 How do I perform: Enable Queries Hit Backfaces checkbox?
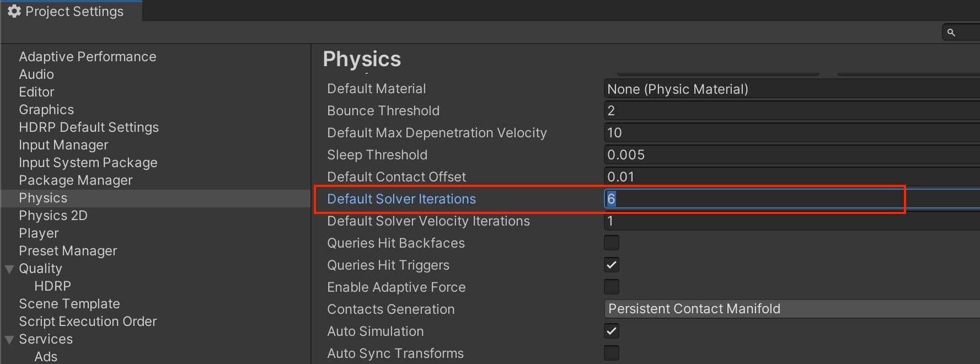pos(611,243)
